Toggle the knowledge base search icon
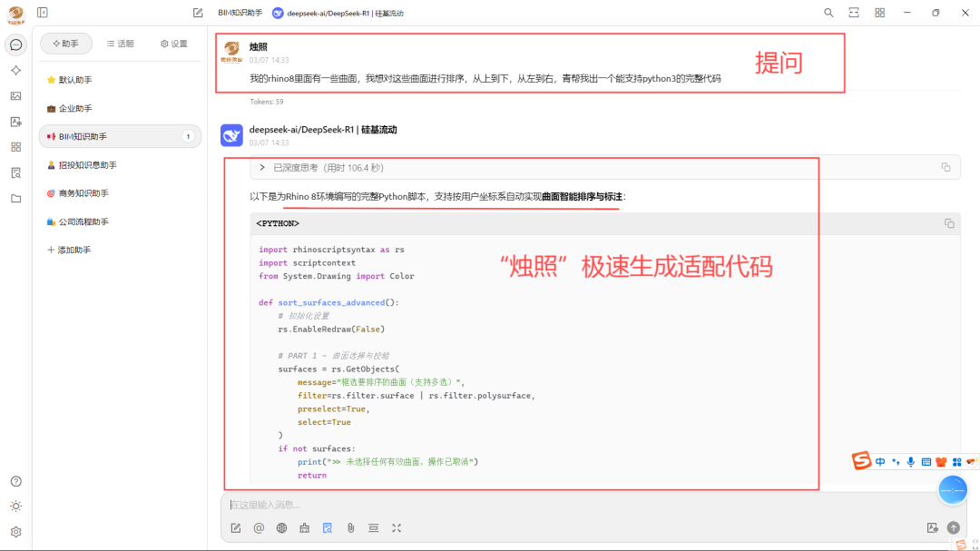Viewport: 980px width, 551px height. pos(328,528)
